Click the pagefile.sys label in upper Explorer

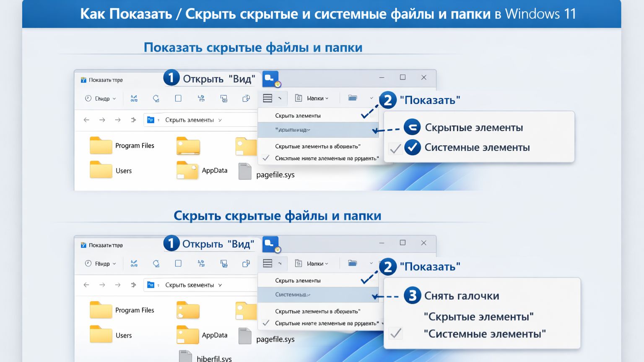pyautogui.click(x=275, y=174)
